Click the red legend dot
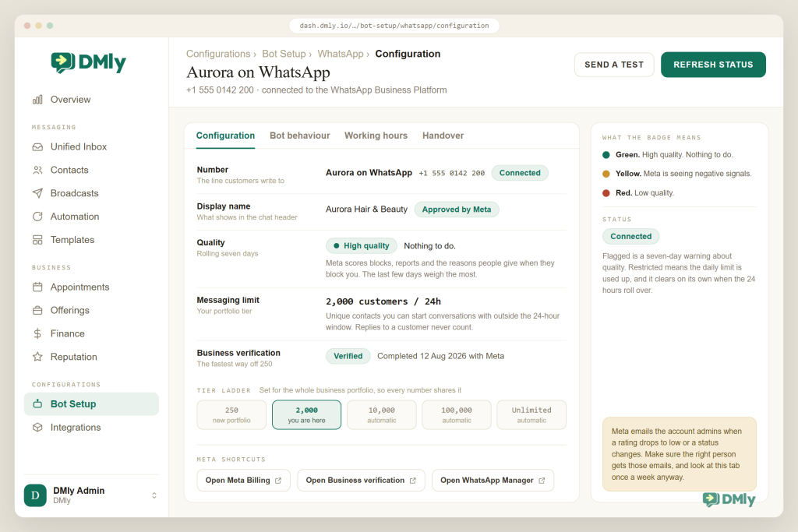The width and height of the screenshot is (798, 532). tap(606, 193)
